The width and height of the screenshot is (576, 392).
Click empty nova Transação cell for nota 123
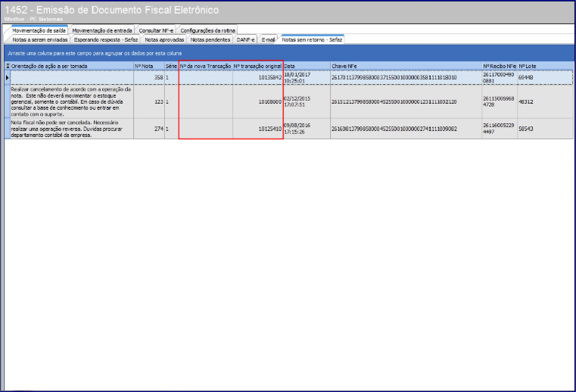coord(205,101)
